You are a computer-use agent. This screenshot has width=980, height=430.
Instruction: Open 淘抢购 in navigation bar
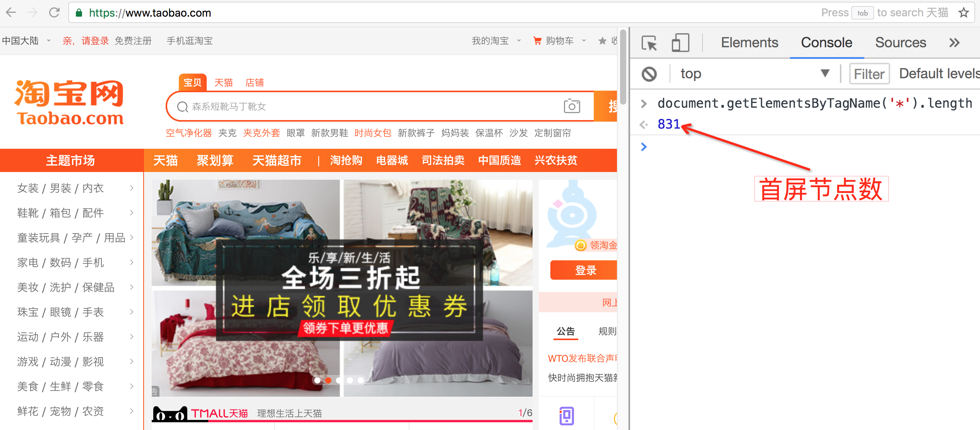[346, 160]
